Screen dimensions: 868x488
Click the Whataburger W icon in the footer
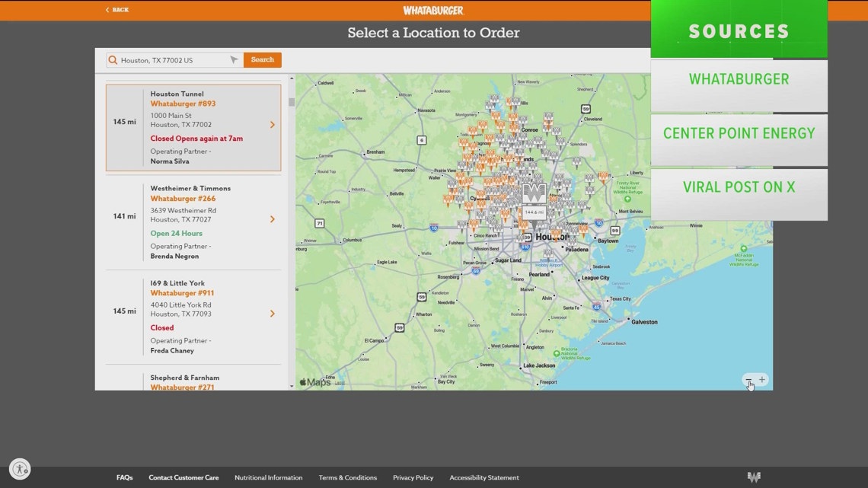(754, 477)
